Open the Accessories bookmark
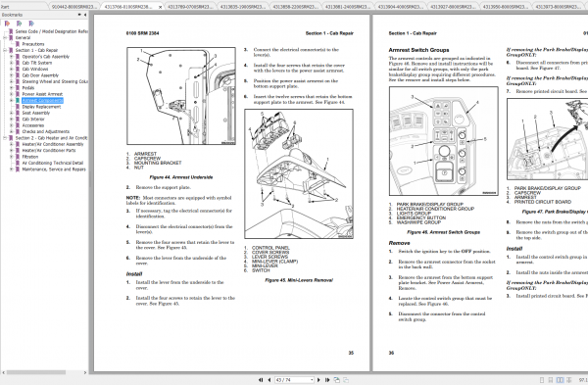This screenshot has width=588, height=385. [33, 125]
